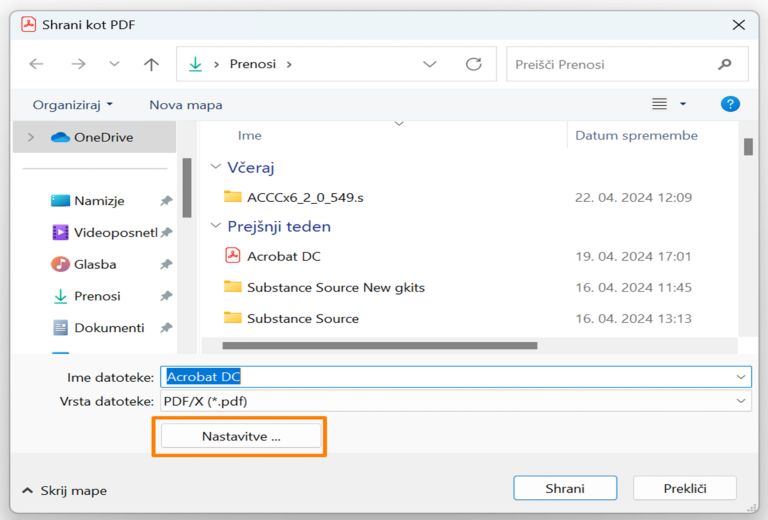Viewport: 768px width, 520px height.
Task: Click the search magnifier icon
Action: coord(725,64)
